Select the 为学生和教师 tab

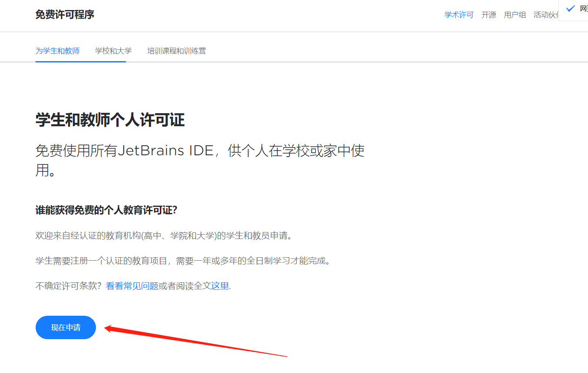[x=58, y=51]
